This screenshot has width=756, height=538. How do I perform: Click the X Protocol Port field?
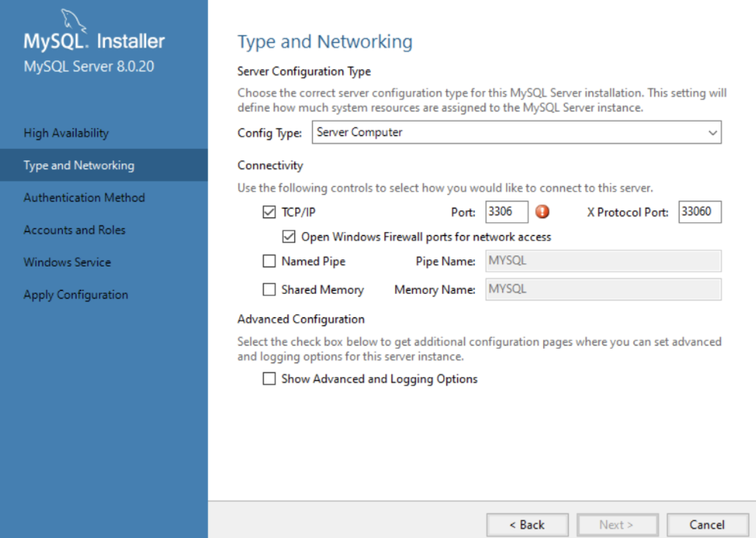click(700, 212)
